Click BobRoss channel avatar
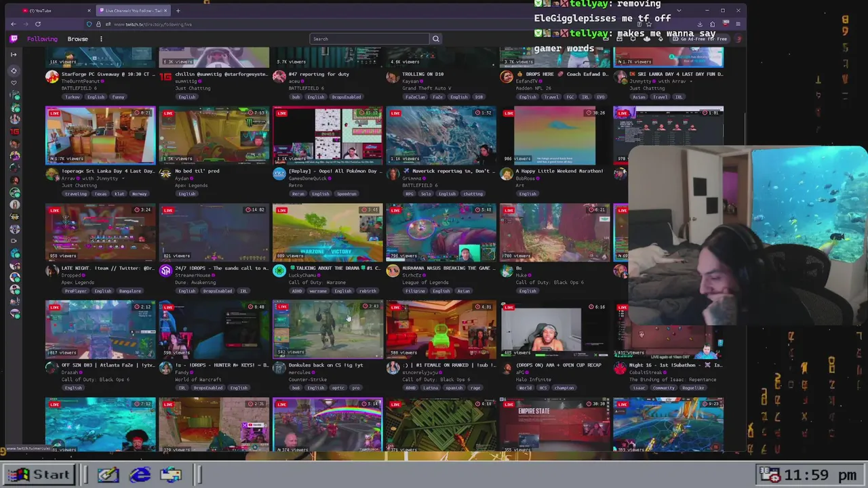 click(507, 174)
